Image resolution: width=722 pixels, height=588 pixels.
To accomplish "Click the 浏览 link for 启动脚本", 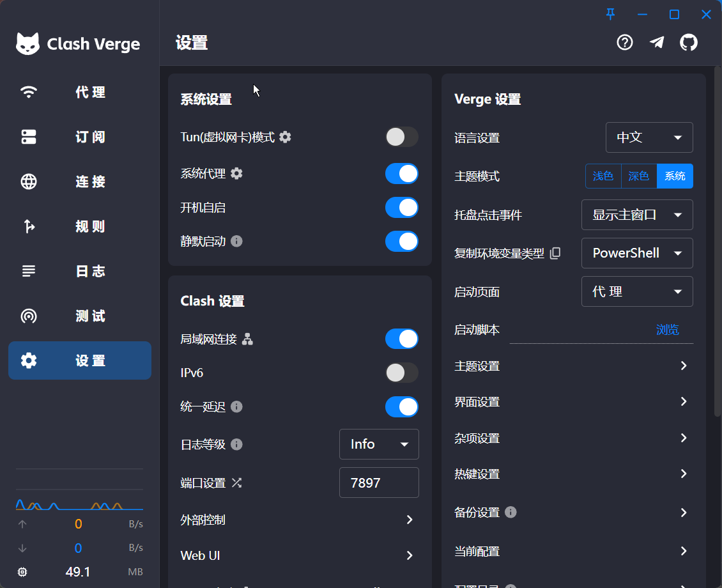I will click(x=667, y=330).
